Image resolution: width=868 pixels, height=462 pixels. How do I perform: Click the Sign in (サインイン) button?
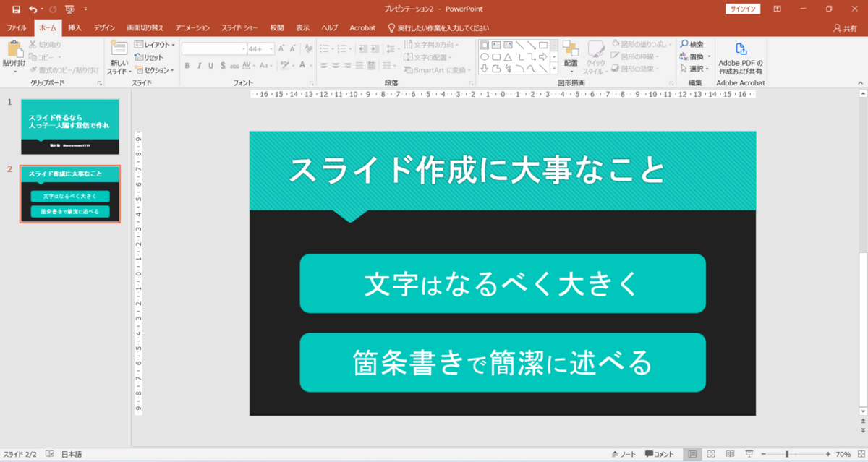click(742, 9)
